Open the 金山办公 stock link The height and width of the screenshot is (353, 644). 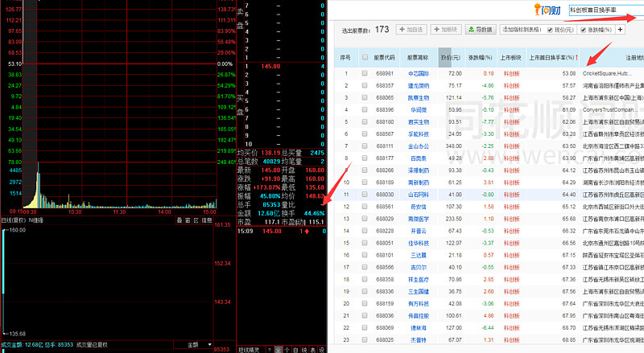[x=419, y=146]
